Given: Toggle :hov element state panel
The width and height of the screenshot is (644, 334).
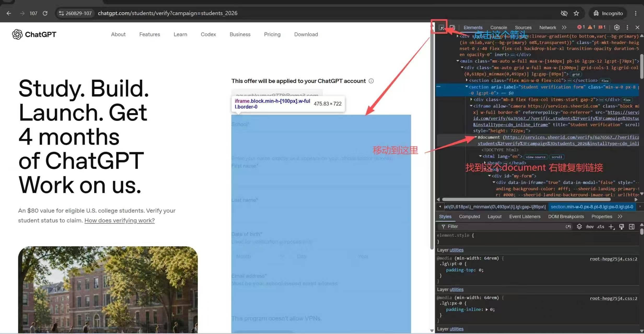Looking at the screenshot, I should (589, 226).
